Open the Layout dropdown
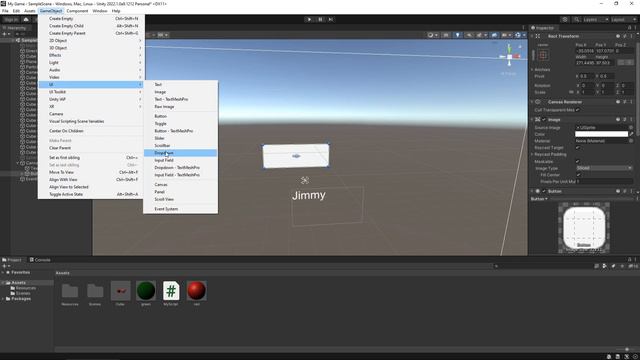 (624, 20)
